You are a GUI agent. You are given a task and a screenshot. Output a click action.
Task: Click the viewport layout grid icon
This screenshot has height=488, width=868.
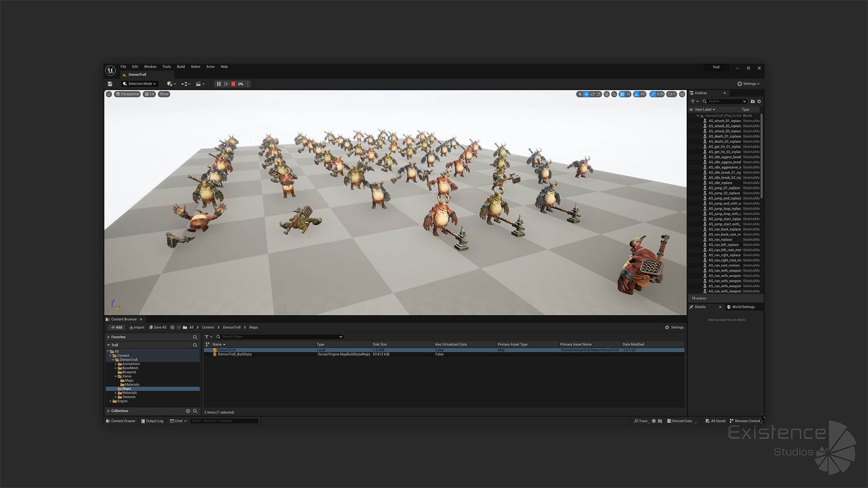click(682, 94)
